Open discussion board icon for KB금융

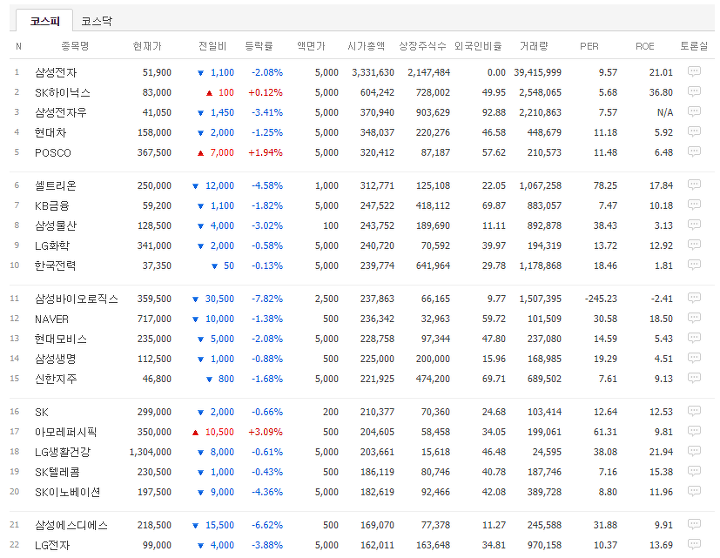pyautogui.click(x=694, y=204)
